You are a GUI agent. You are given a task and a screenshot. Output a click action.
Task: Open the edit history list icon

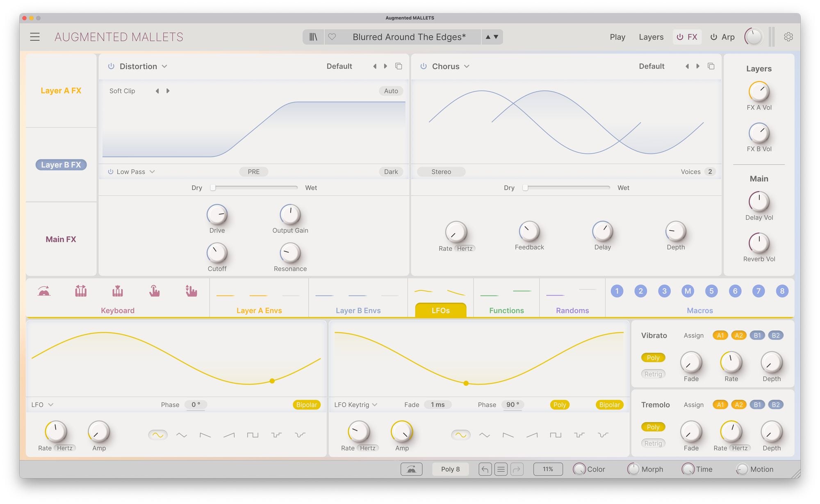pos(501,469)
